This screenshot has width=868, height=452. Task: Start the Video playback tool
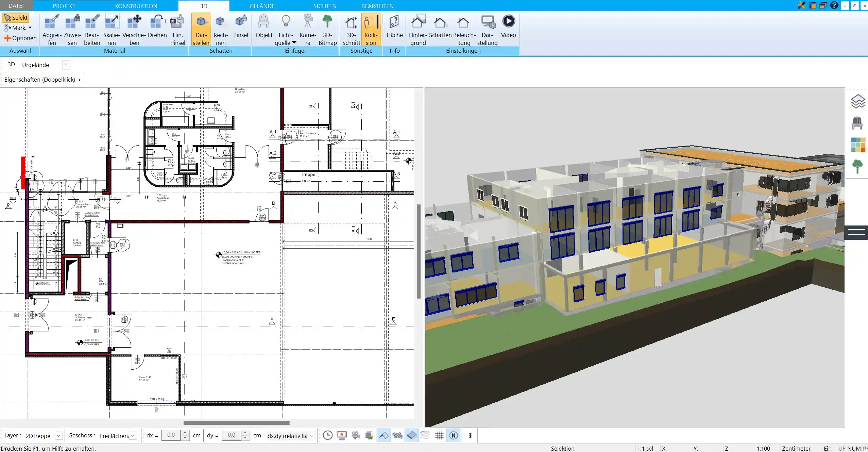[508, 26]
